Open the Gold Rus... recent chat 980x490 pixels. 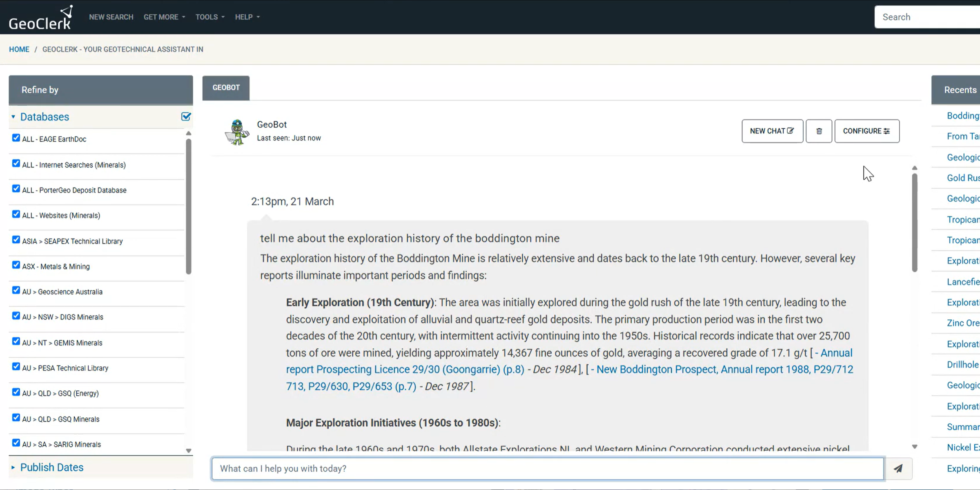point(963,178)
